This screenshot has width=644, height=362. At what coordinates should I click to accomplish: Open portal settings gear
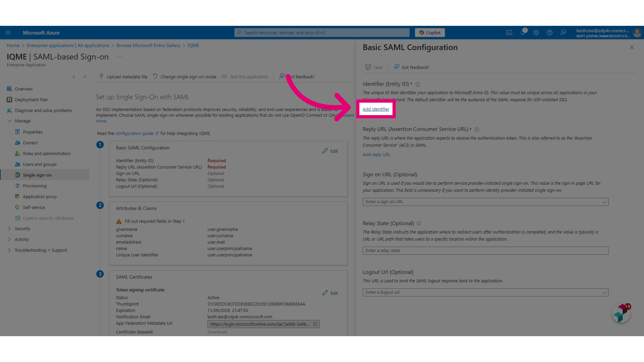pyautogui.click(x=536, y=33)
